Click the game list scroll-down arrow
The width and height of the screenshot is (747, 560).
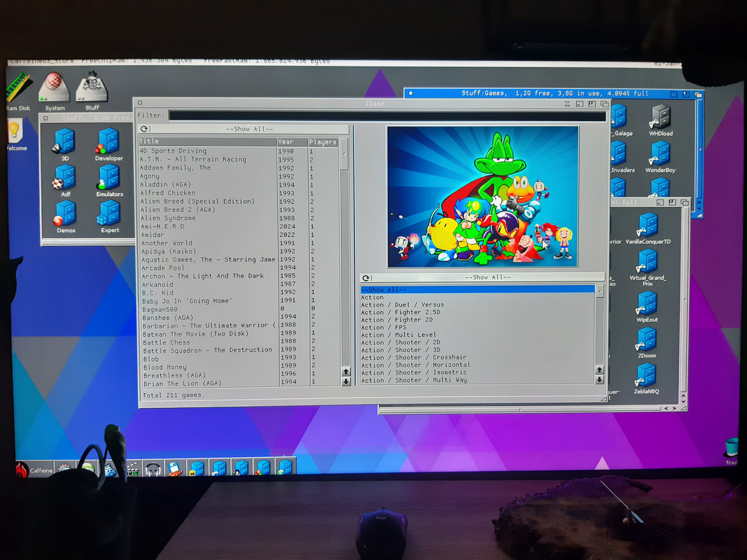pos(347,381)
